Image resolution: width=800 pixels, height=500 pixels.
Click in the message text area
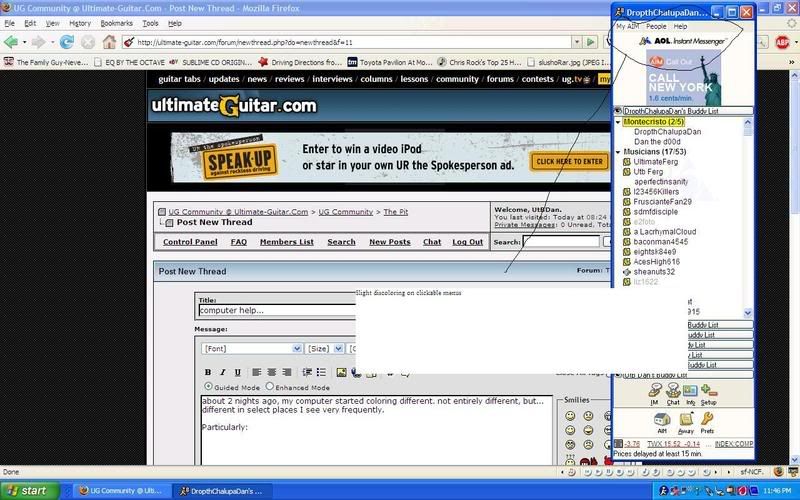point(377,430)
